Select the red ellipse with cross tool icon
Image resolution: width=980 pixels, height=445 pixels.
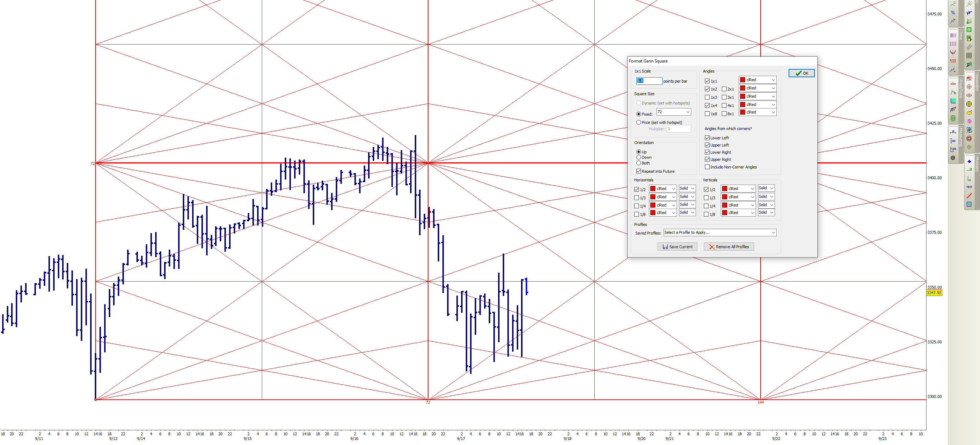tap(969, 96)
